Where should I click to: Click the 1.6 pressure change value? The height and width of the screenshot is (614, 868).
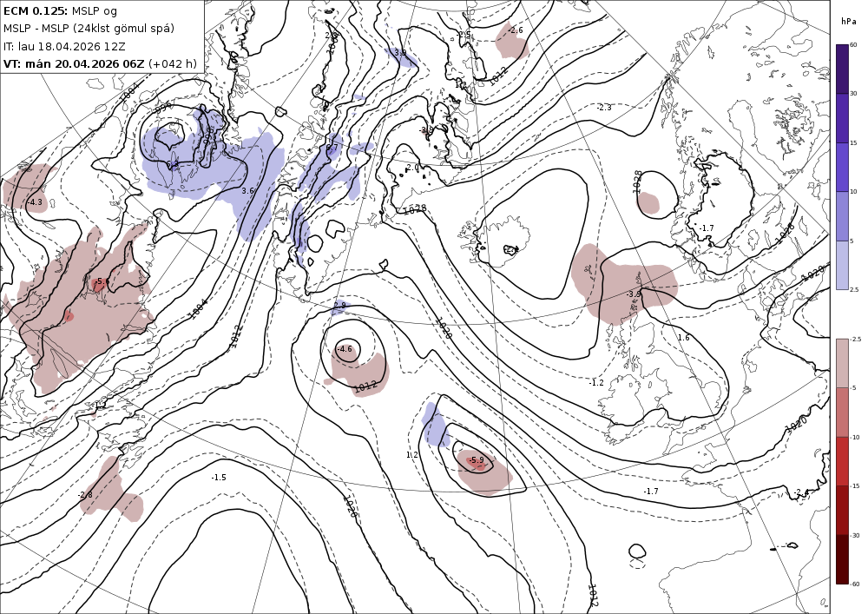coord(684,338)
